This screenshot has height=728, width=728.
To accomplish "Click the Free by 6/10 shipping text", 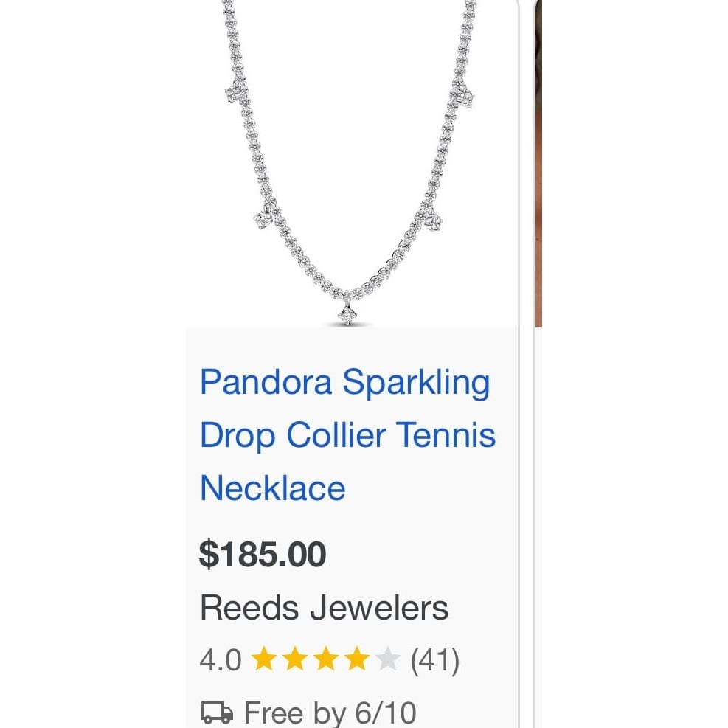I will tap(330, 713).
